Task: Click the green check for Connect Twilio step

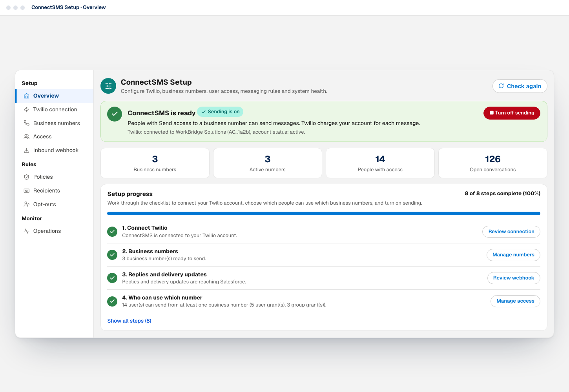Action: tap(112, 232)
